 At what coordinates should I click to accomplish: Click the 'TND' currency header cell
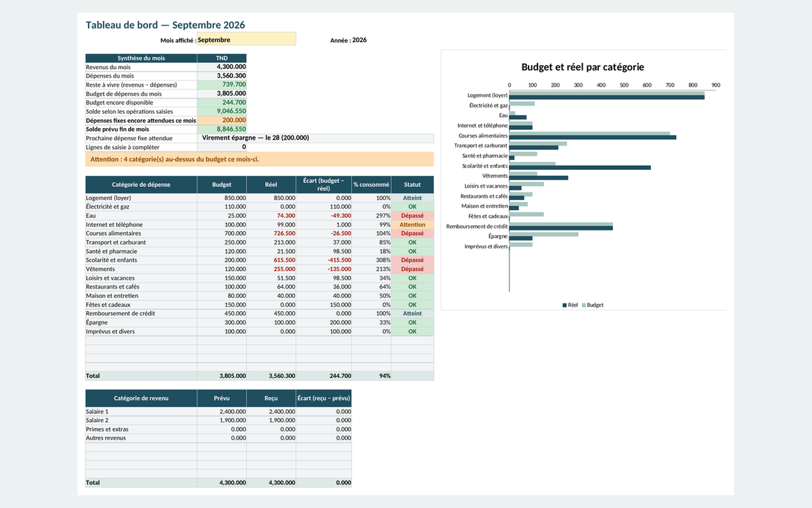pyautogui.click(x=222, y=58)
